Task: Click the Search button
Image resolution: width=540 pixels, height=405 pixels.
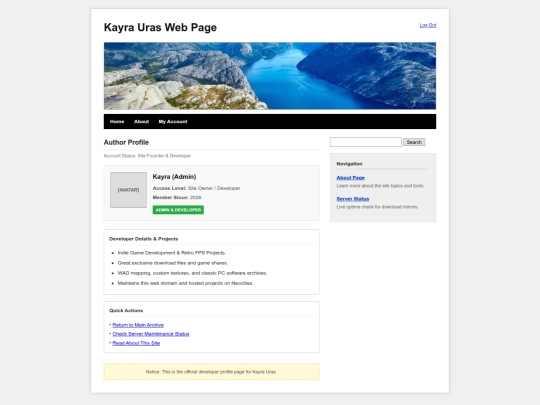Action: point(414,142)
